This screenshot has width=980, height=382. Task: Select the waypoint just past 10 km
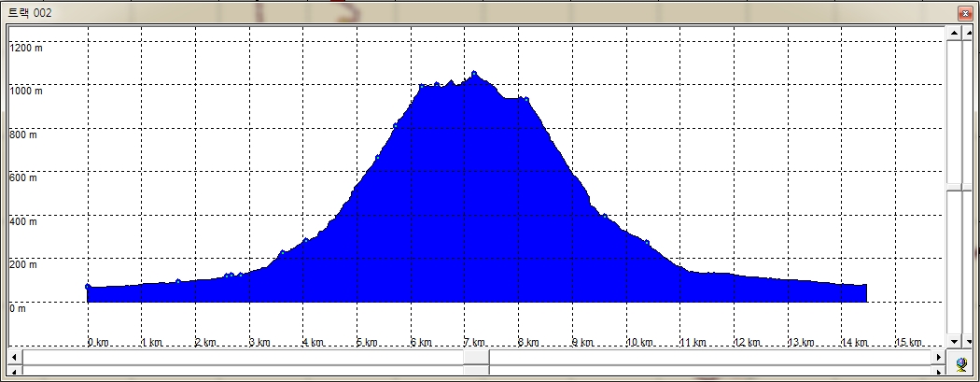[x=647, y=243]
